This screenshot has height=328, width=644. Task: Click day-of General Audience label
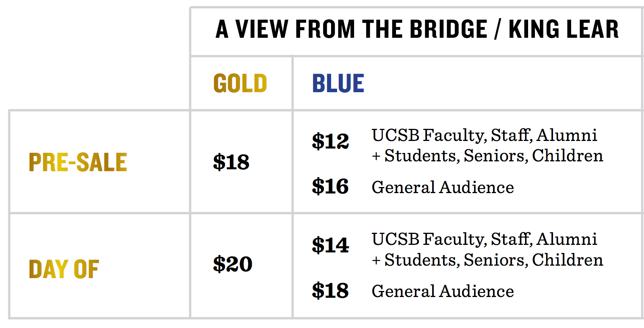443,291
